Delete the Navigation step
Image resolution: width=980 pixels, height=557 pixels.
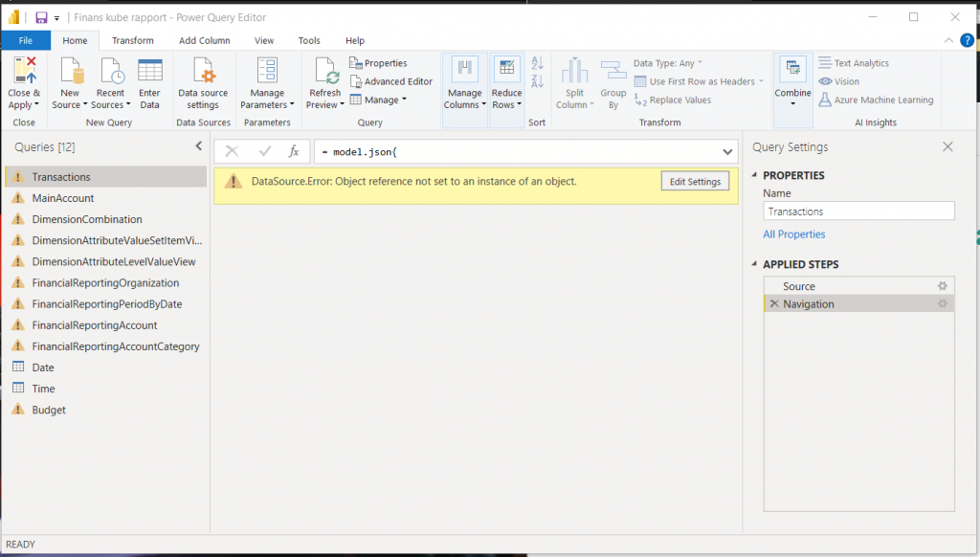[774, 303]
